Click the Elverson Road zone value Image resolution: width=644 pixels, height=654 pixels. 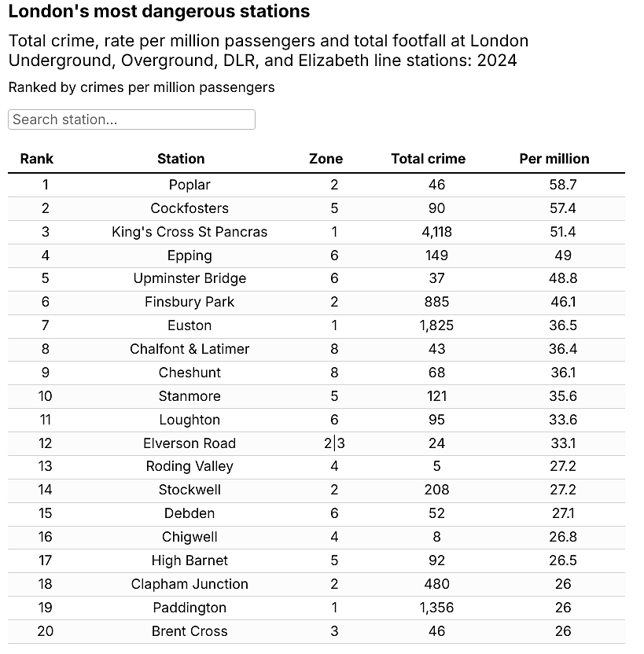click(334, 443)
